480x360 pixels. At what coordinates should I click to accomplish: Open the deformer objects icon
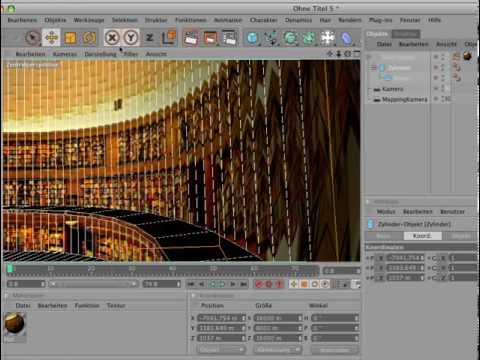[x=346, y=38]
